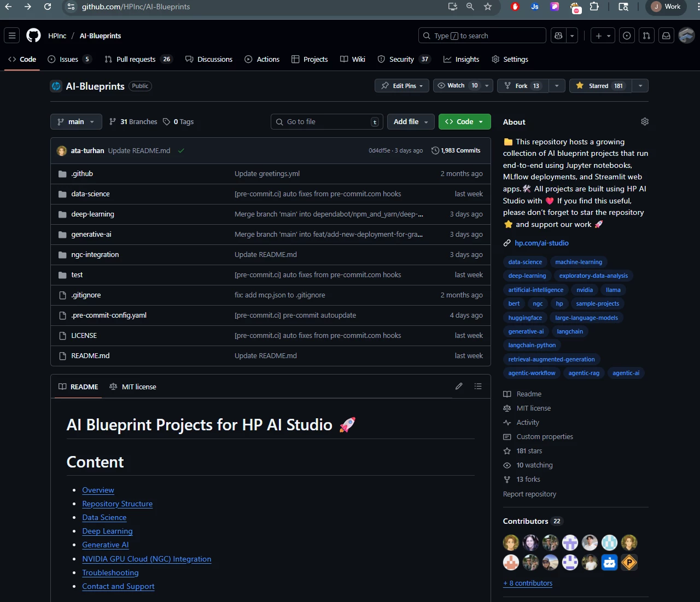Image resolution: width=700 pixels, height=602 pixels.
Task: Click the agentic-rag topic tag
Action: pos(584,373)
